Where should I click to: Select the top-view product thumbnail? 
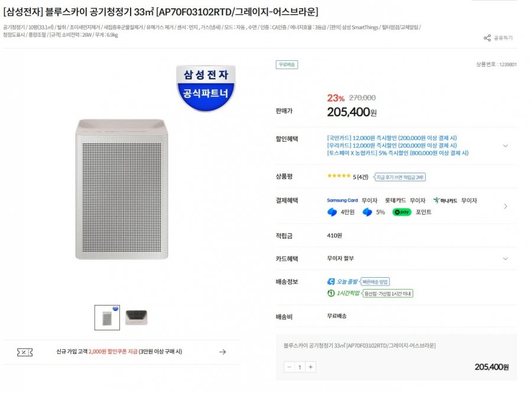136,317
